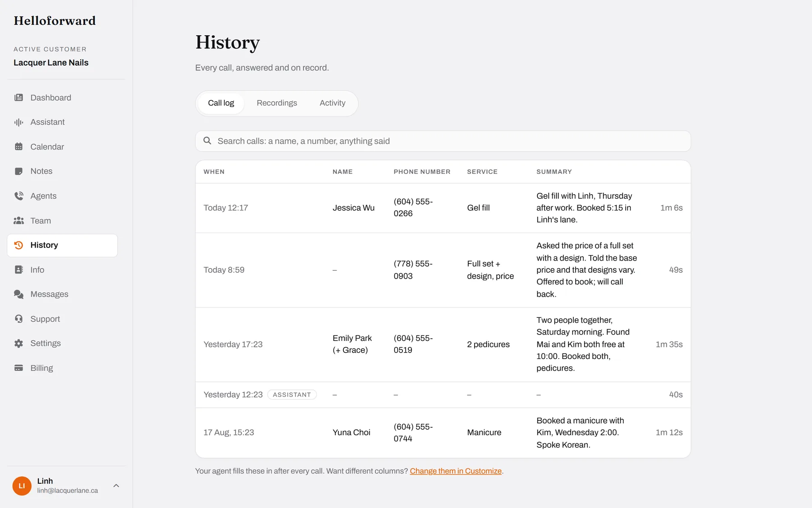Switch to the Activity tab

(332, 103)
